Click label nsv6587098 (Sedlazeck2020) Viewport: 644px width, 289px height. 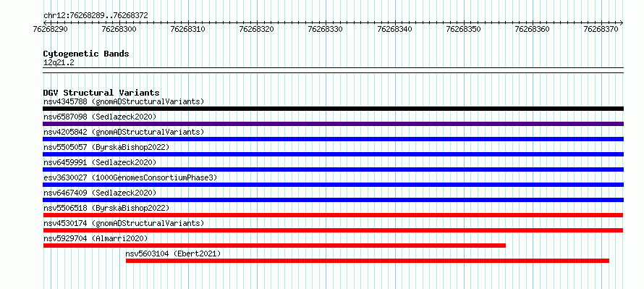click(100, 117)
